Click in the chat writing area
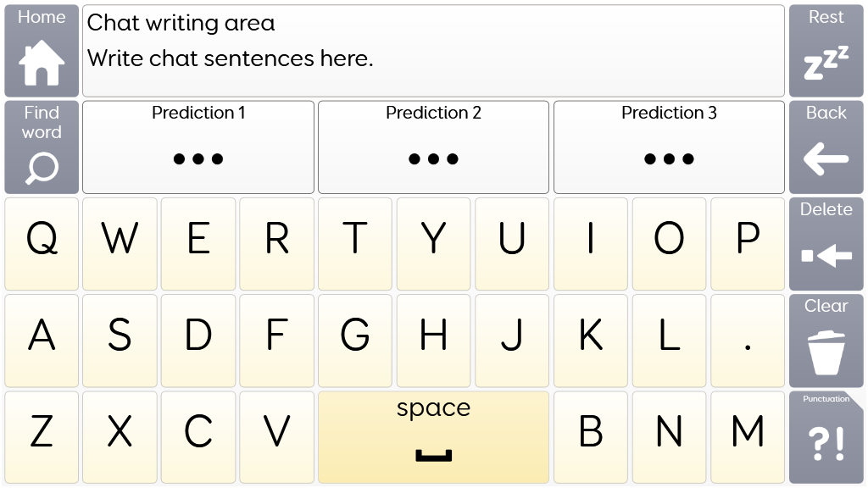Image resolution: width=868 pixels, height=488 pixels. click(433, 51)
